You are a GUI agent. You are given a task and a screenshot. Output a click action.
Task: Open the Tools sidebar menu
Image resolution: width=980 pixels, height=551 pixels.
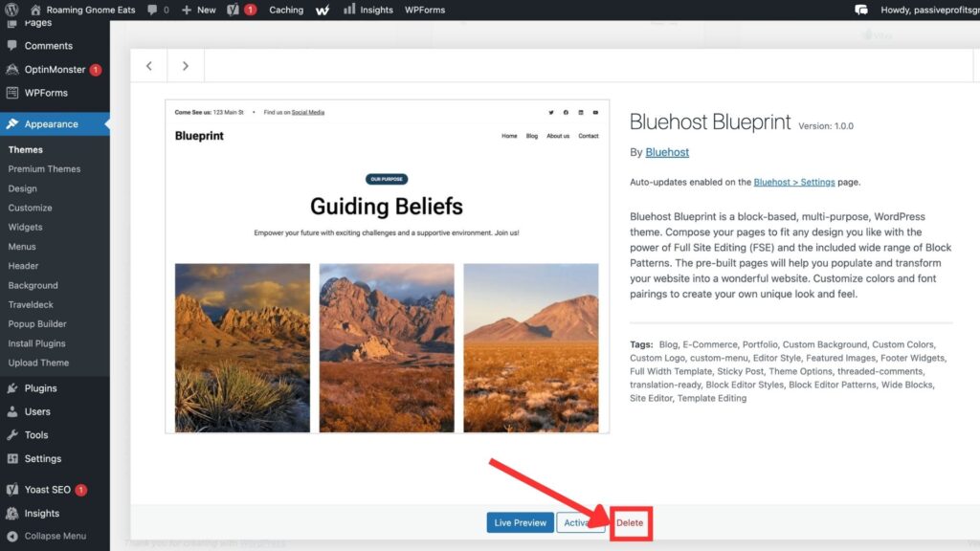(36, 434)
